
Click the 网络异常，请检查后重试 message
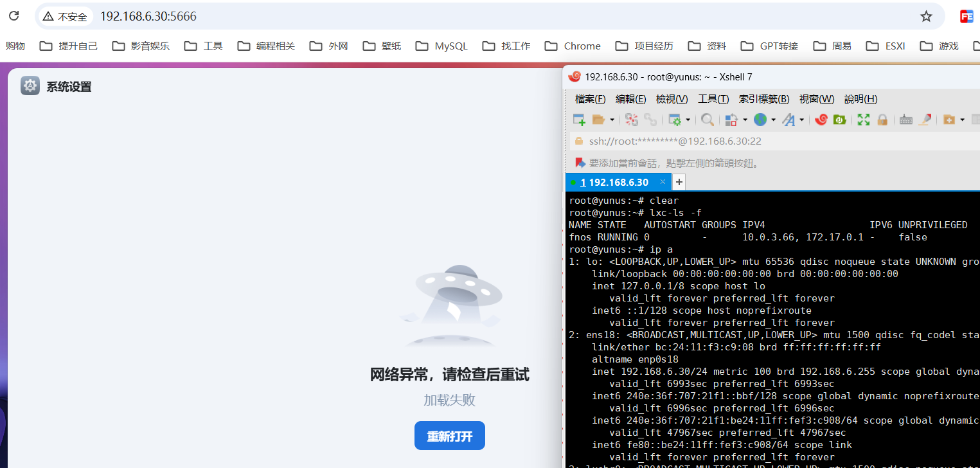(450, 375)
